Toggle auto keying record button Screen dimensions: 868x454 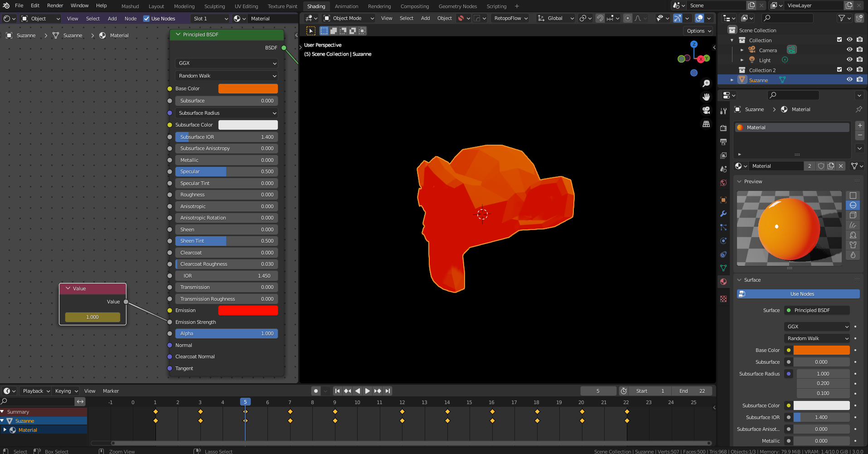[316, 391]
